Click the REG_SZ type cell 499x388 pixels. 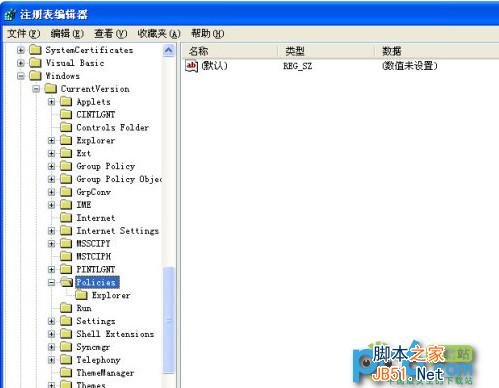(298, 66)
